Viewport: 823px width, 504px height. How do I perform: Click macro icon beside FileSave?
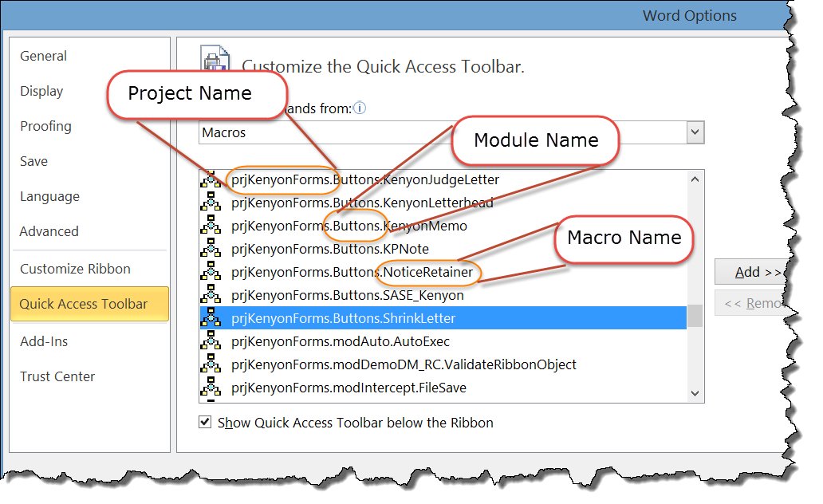(x=211, y=387)
